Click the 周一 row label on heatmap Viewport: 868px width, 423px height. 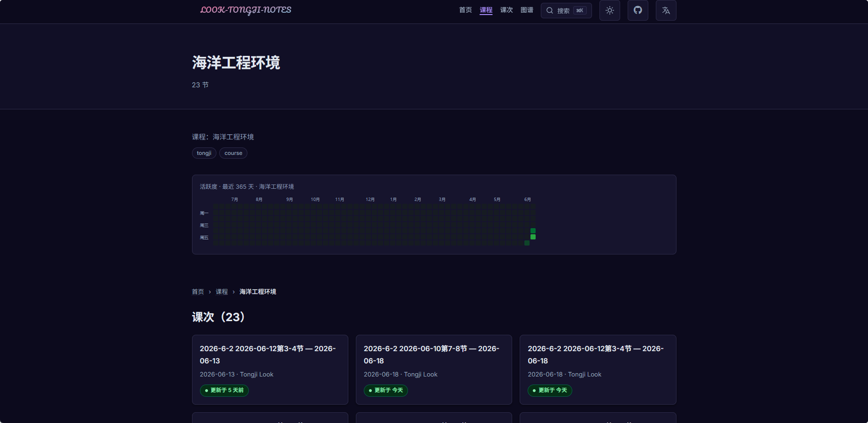point(204,213)
